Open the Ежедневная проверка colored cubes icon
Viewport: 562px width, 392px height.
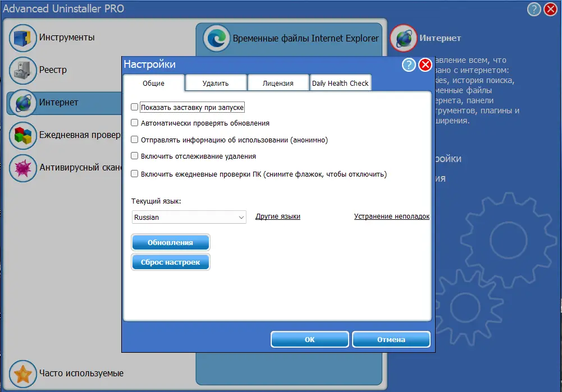point(23,136)
